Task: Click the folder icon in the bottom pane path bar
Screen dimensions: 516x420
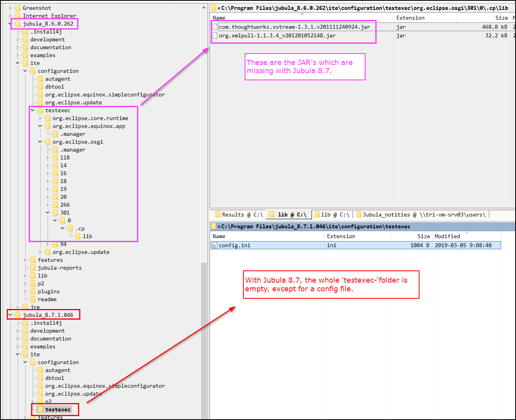Action: pyautogui.click(x=213, y=226)
